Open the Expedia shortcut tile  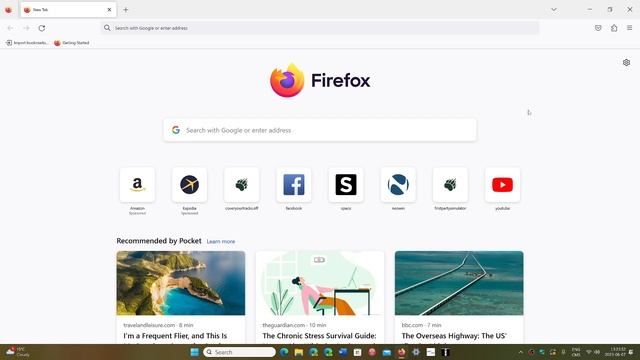coord(189,185)
